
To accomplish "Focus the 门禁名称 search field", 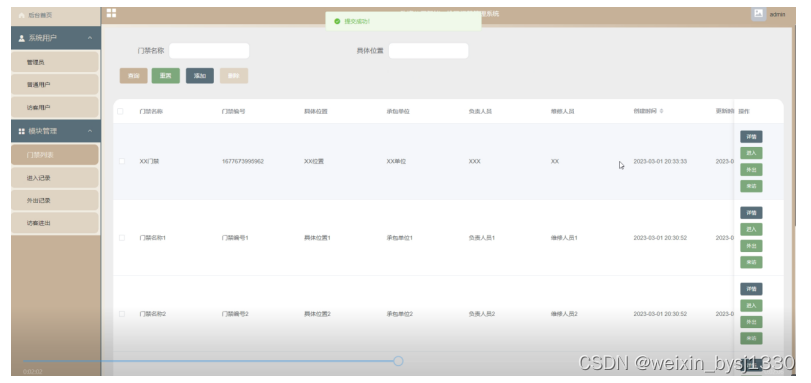I will [209, 51].
